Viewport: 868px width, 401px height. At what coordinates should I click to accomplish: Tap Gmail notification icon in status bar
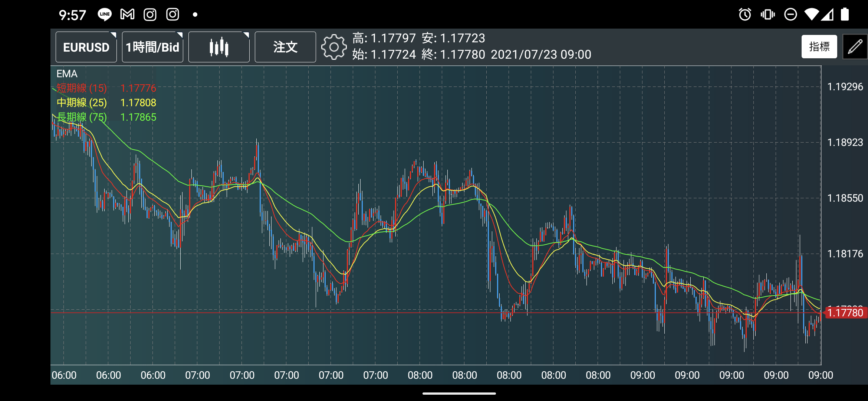tap(127, 14)
